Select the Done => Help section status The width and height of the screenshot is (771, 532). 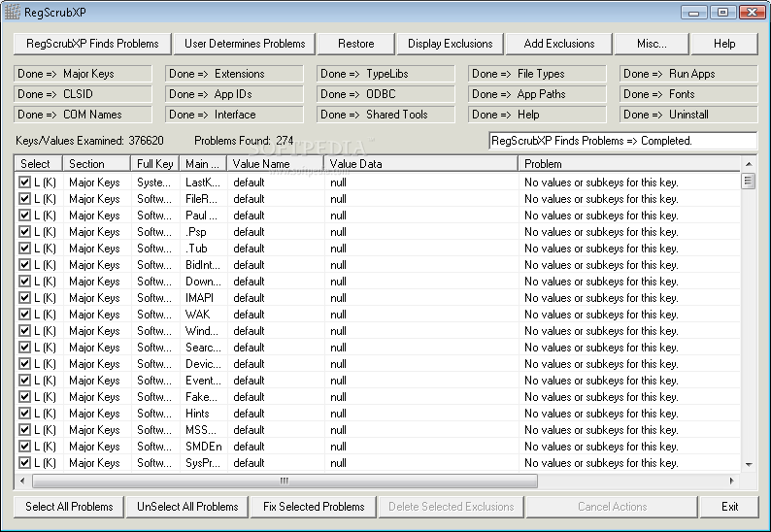537,115
